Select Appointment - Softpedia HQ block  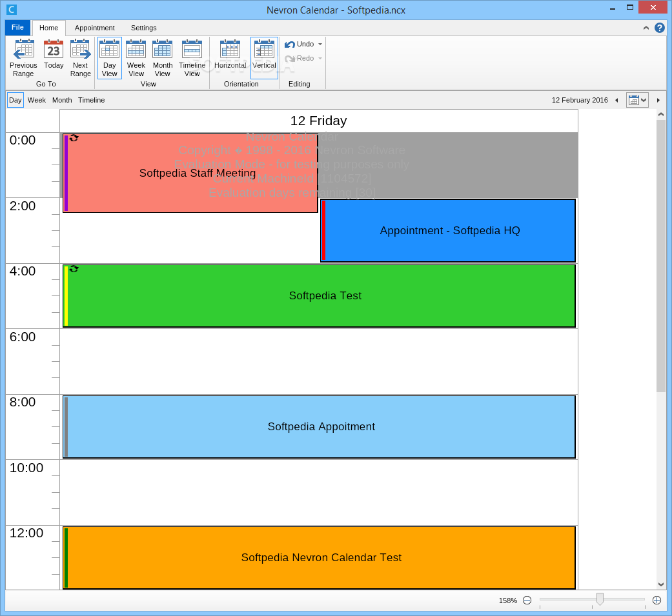click(448, 230)
